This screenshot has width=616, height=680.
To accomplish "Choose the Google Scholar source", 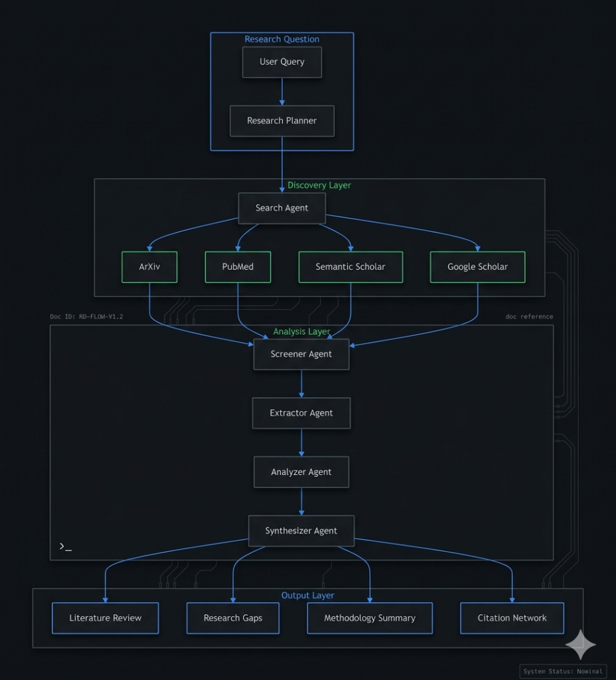I will click(477, 267).
